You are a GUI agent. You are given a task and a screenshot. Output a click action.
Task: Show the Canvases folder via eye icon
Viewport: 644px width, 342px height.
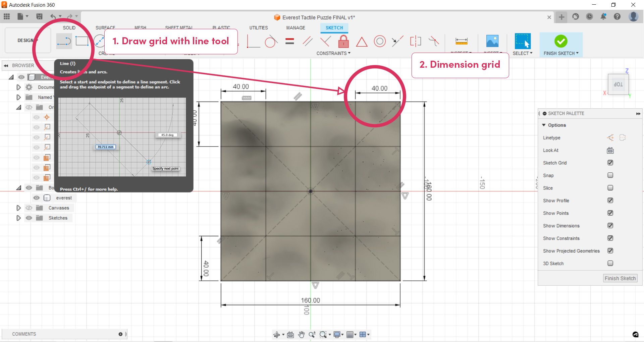(x=29, y=208)
